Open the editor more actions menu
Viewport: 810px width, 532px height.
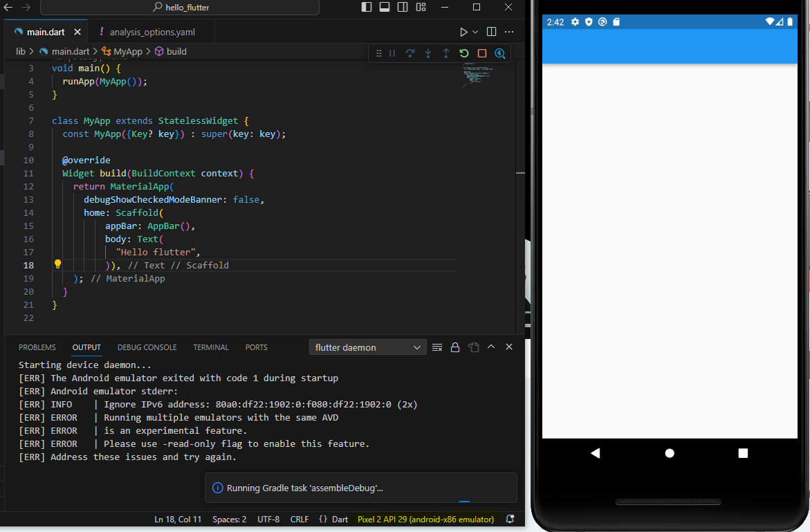[509, 32]
